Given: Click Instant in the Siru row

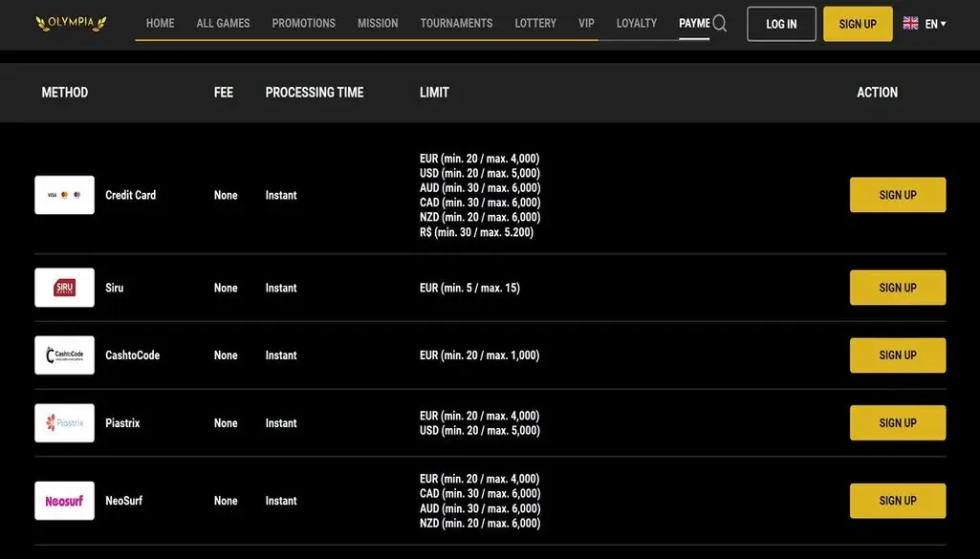Looking at the screenshot, I should 281,288.
